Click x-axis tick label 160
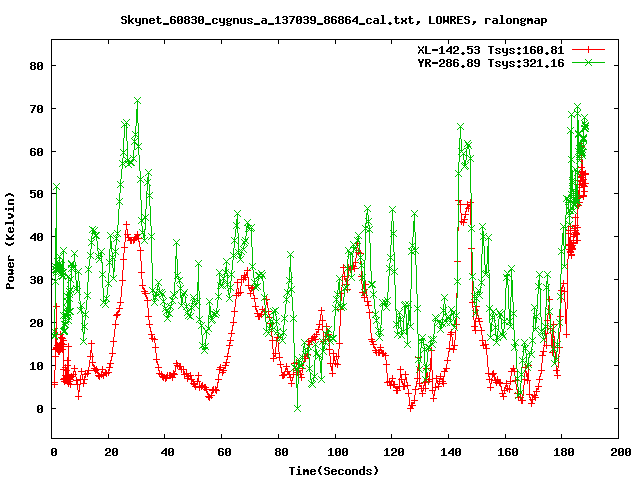The height and width of the screenshot is (480, 640). click(x=507, y=452)
